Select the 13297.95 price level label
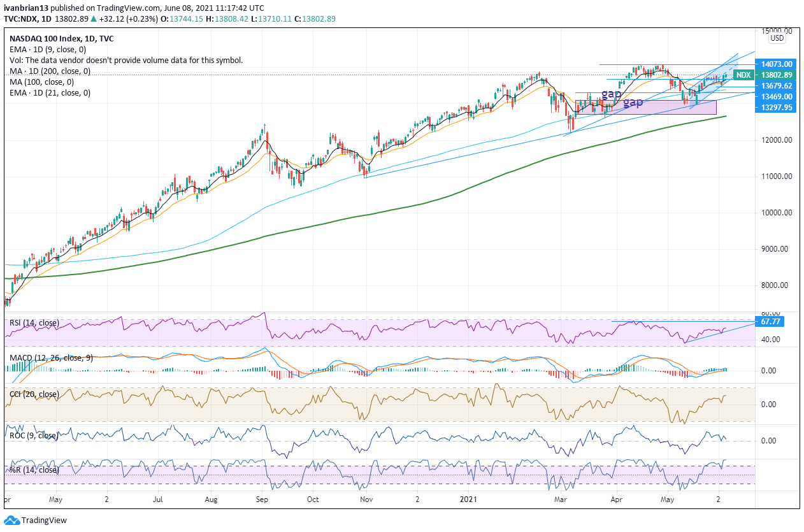 (x=775, y=107)
